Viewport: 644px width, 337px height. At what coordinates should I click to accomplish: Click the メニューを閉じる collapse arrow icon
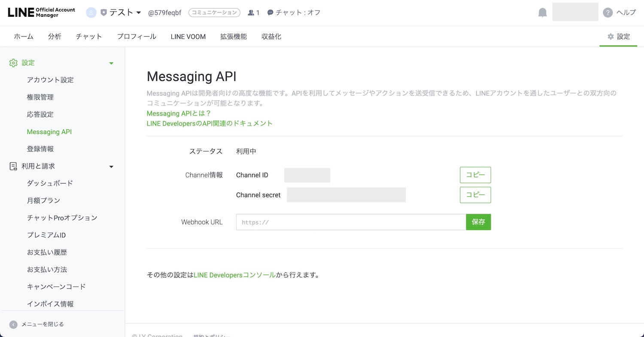[13, 325]
